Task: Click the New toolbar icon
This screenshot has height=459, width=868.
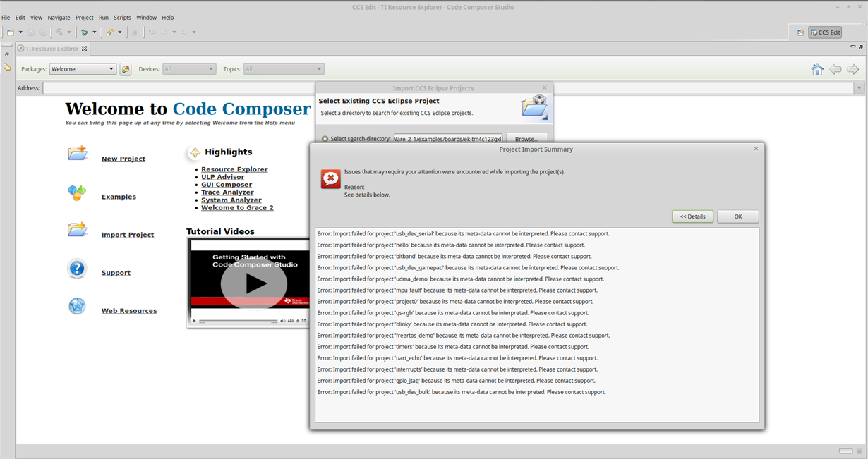Action: pyautogui.click(x=11, y=32)
